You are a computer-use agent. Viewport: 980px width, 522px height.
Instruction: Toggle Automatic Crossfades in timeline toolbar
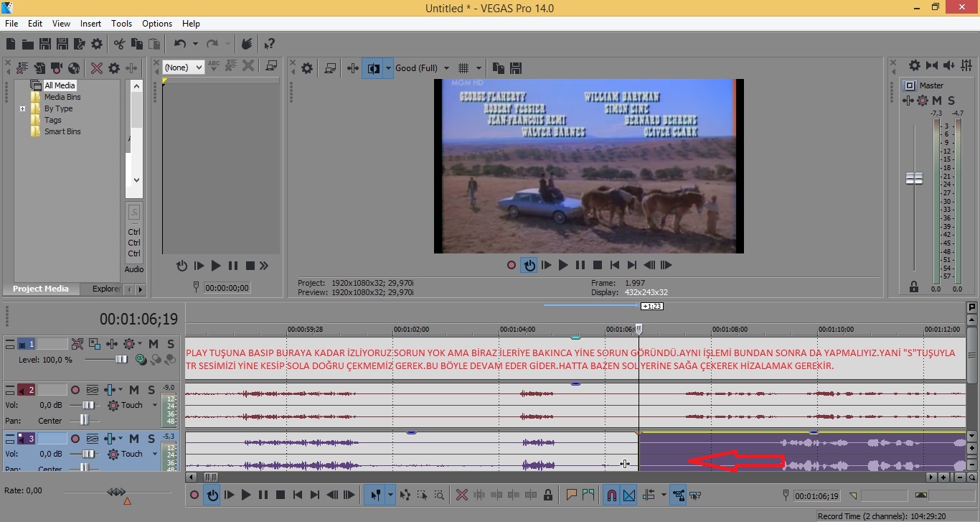(x=629, y=495)
